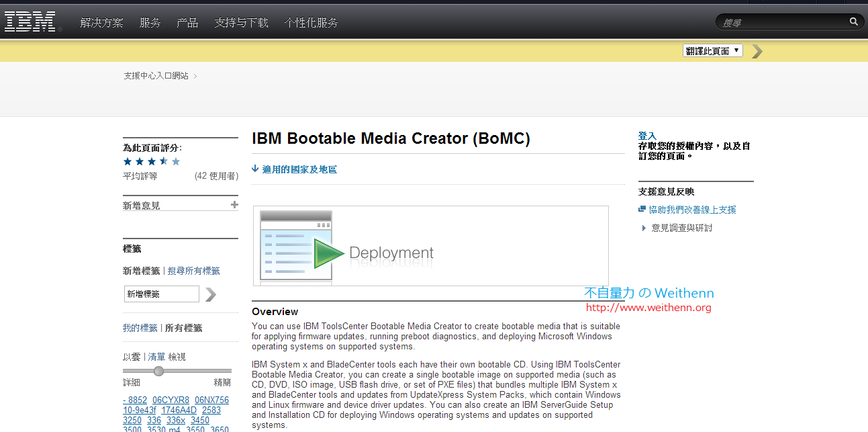Rate the page four stars
Screen dimensions: 868x432
[164, 161]
